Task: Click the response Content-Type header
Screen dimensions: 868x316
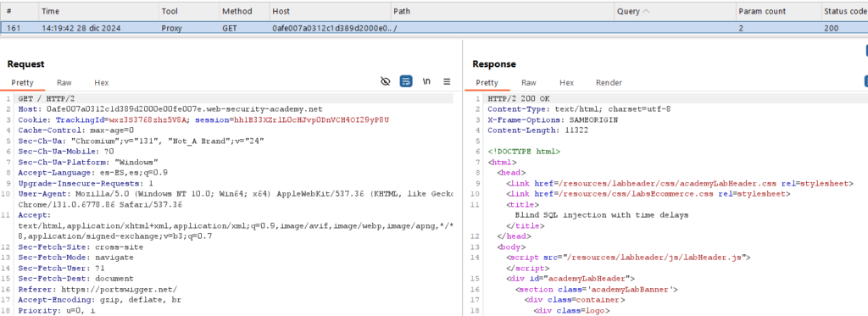Action: (x=579, y=109)
